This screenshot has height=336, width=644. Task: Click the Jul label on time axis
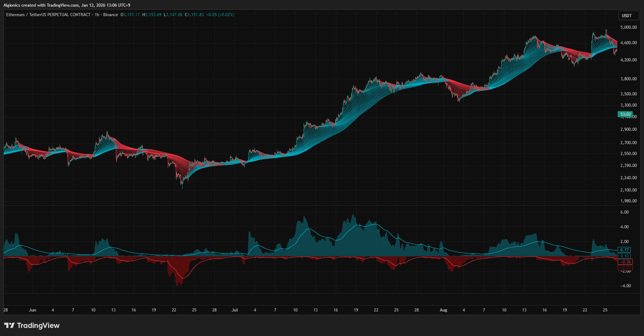[x=235, y=310]
